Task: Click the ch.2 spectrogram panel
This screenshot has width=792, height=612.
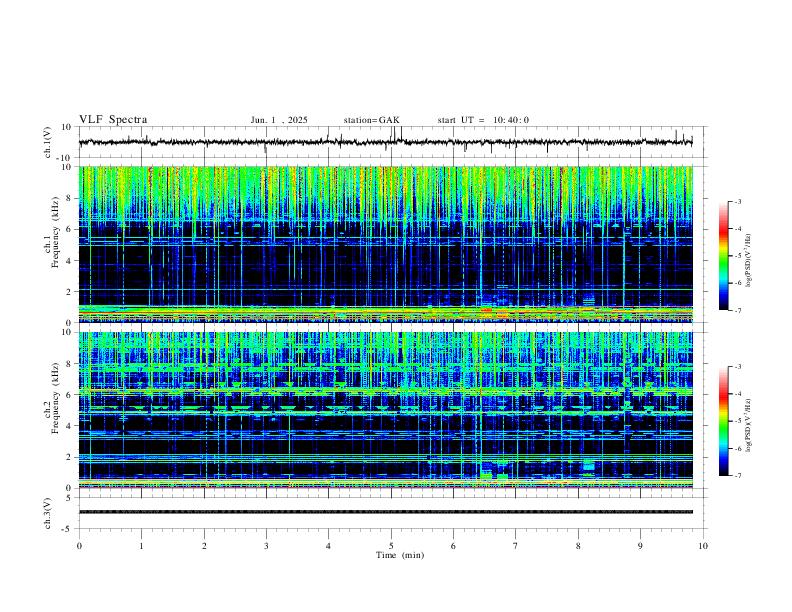Action: 386,410
